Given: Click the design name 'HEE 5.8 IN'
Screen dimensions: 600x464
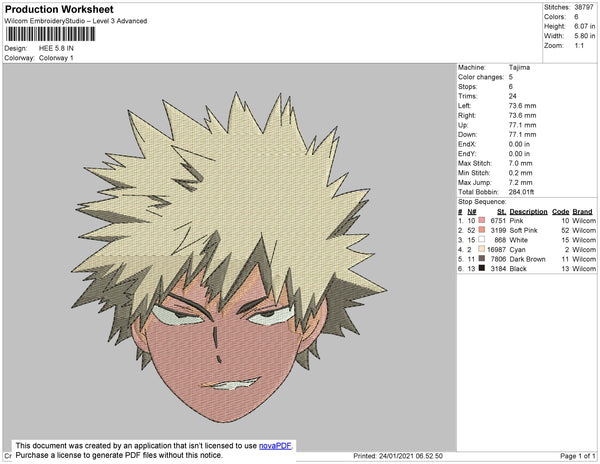Looking at the screenshot, I should (56, 48).
